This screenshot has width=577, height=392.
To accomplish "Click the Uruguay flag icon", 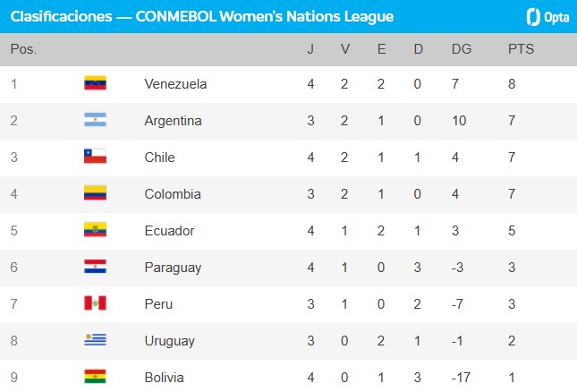I will point(95,340).
